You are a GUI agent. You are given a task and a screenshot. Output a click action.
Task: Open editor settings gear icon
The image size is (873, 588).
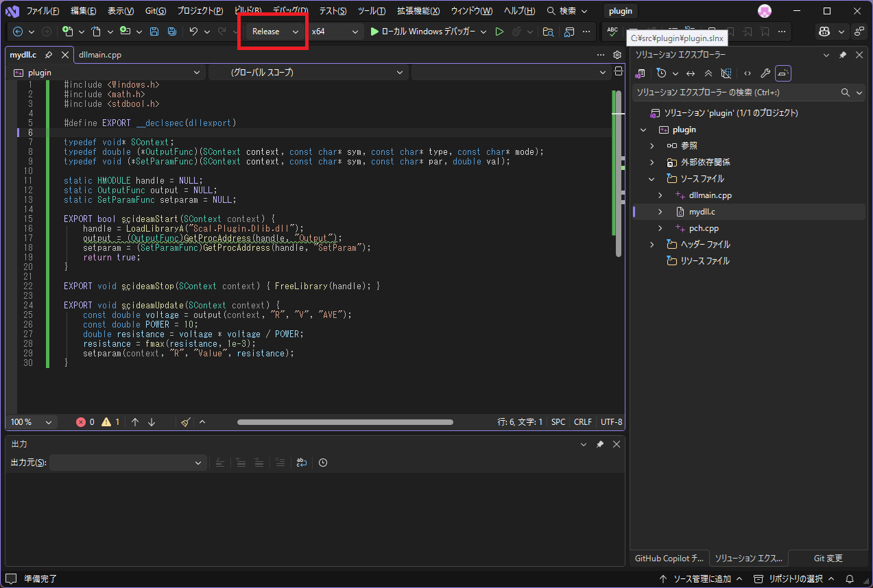(617, 55)
